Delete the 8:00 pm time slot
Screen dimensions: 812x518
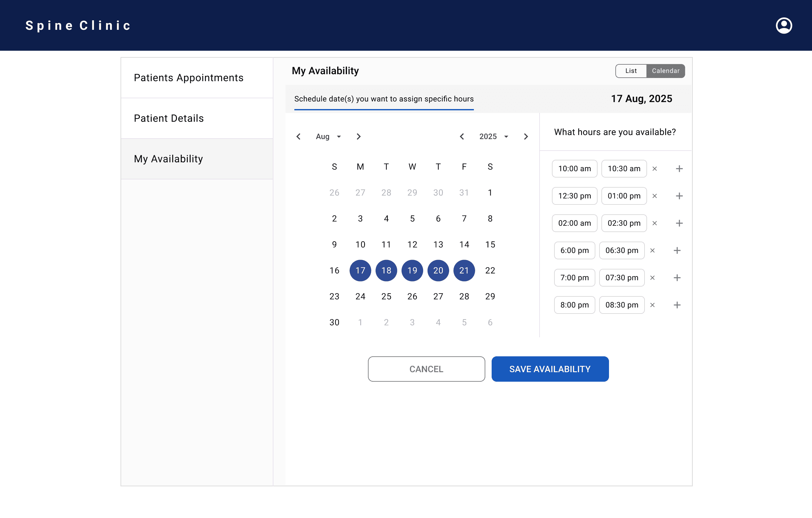(x=652, y=305)
